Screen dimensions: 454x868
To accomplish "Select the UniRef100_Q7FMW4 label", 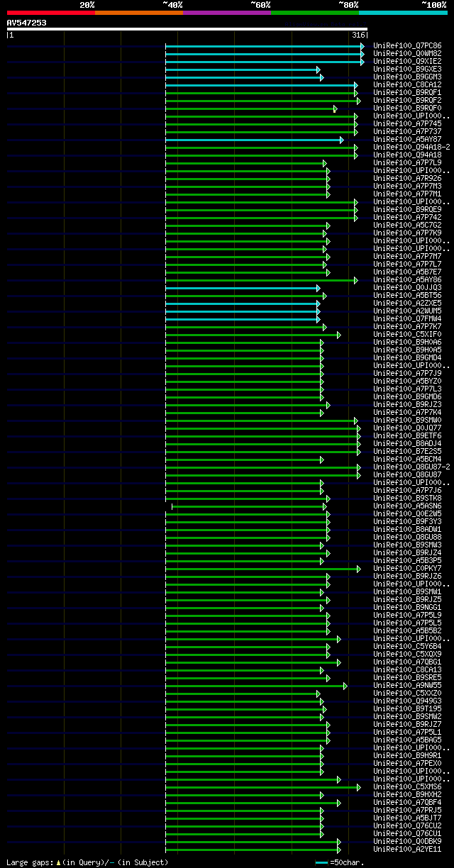I will click(407, 318).
